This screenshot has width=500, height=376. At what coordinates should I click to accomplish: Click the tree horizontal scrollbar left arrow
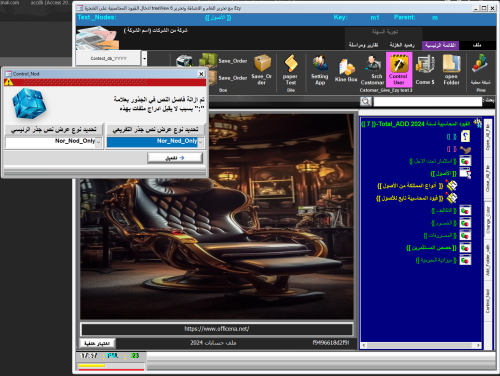click(364, 345)
